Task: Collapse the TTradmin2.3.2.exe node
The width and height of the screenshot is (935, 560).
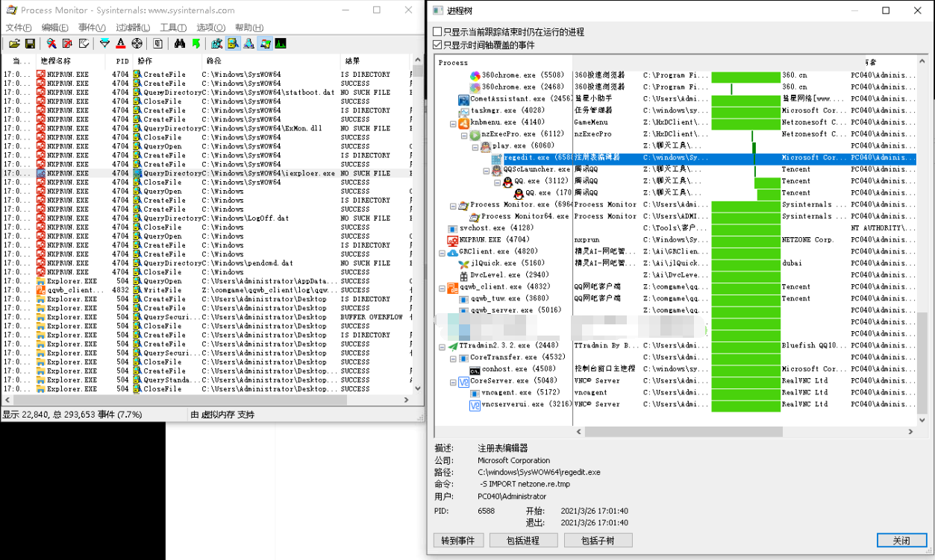Action: pyautogui.click(x=442, y=346)
